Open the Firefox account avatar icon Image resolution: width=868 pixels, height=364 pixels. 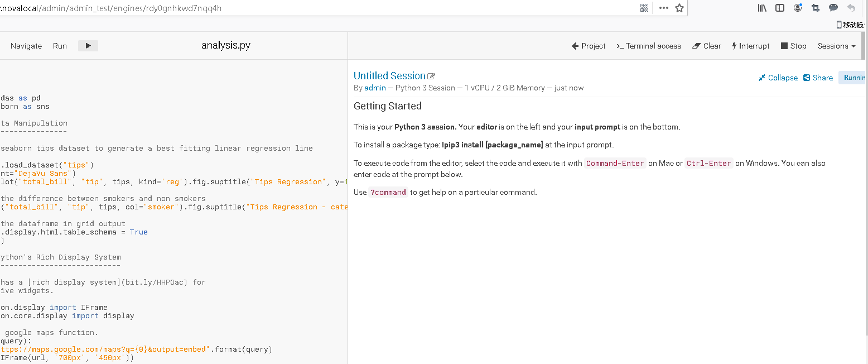click(x=798, y=8)
